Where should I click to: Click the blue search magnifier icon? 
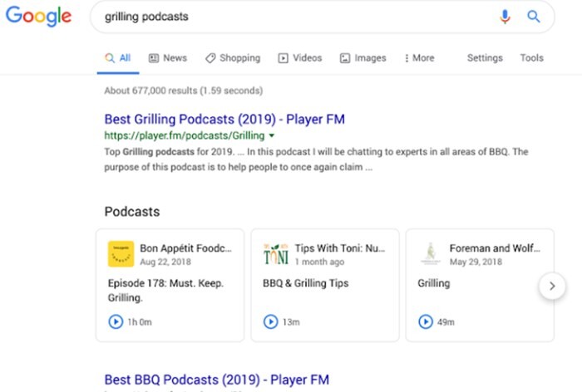pos(534,17)
